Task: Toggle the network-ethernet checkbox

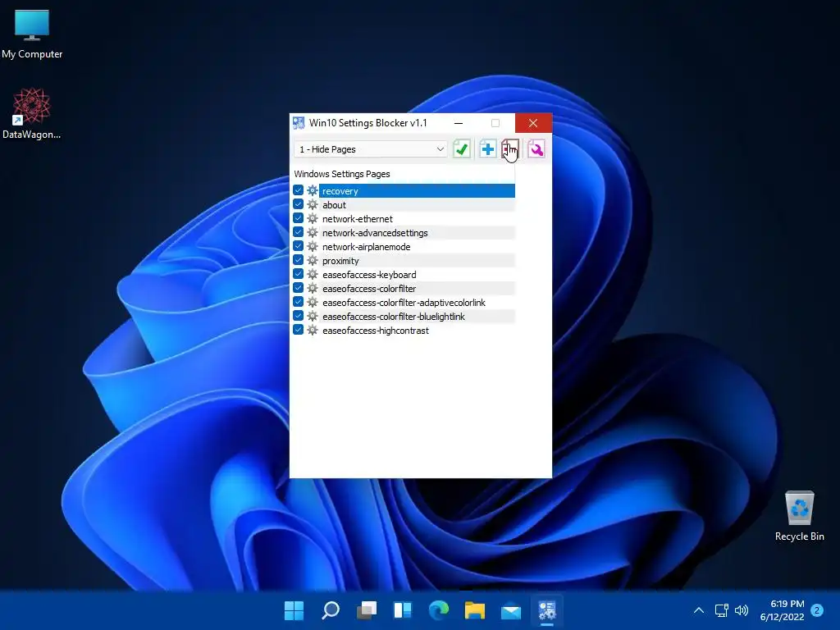Action: (299, 218)
